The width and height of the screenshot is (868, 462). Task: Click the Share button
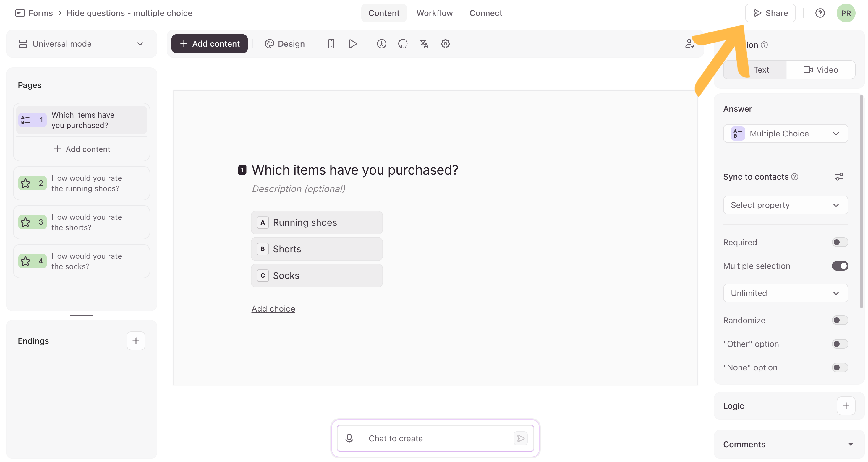[770, 13]
